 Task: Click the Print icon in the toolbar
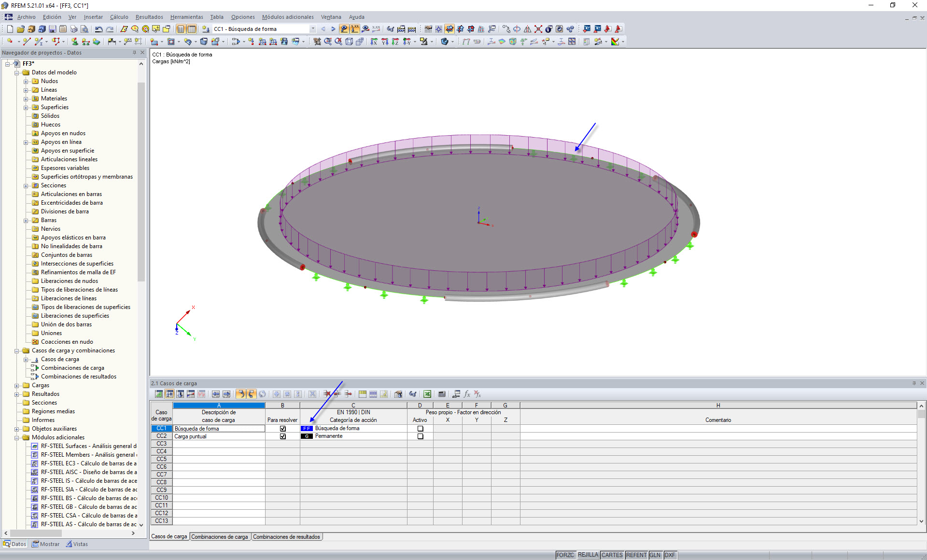[73, 29]
